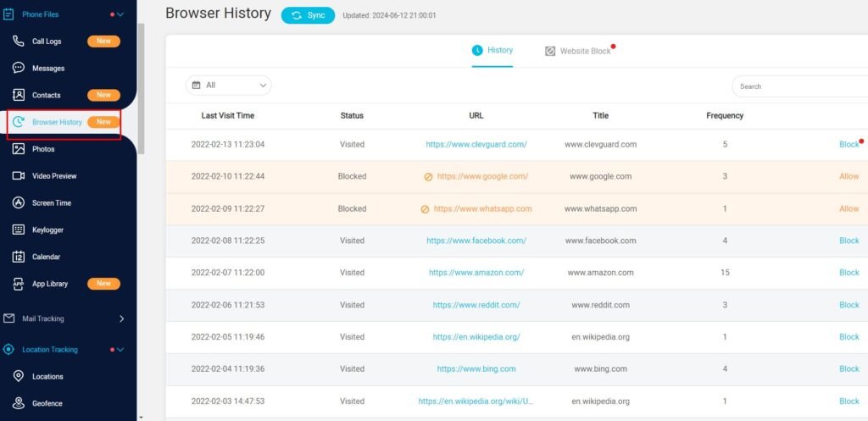The height and width of the screenshot is (421, 868).
Task: Click the Search input field
Action: 800,86
